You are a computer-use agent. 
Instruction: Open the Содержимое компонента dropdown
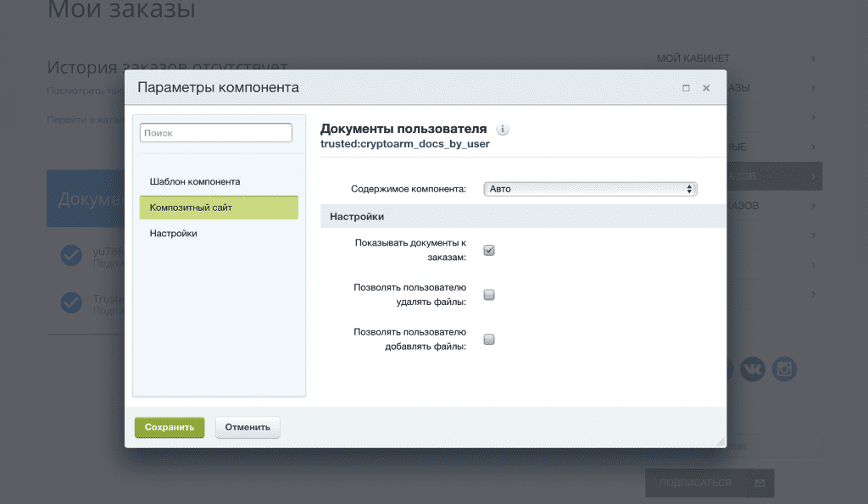(590, 189)
